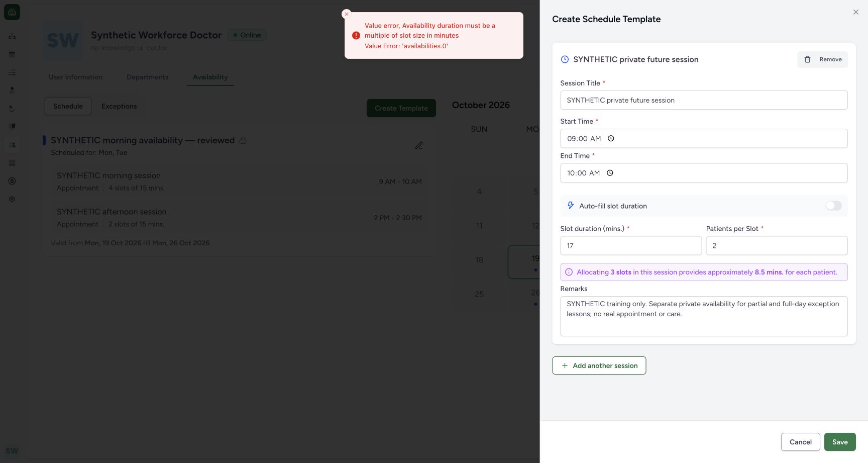Click the red error alert icon
Viewport: 868px width, 463px height.
pos(356,36)
